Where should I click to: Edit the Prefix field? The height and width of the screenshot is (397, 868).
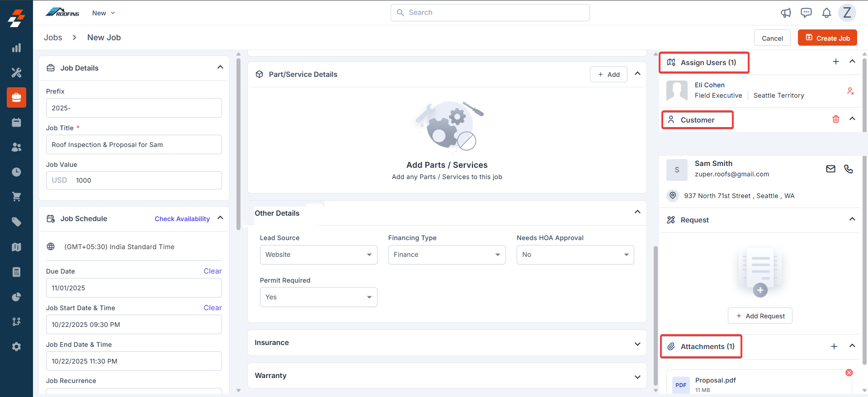click(134, 108)
